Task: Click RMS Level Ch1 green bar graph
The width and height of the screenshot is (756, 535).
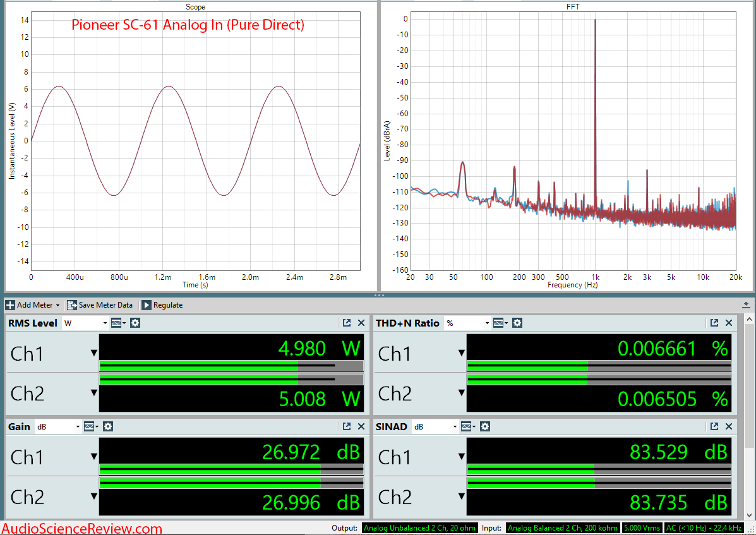Action: pos(231,366)
